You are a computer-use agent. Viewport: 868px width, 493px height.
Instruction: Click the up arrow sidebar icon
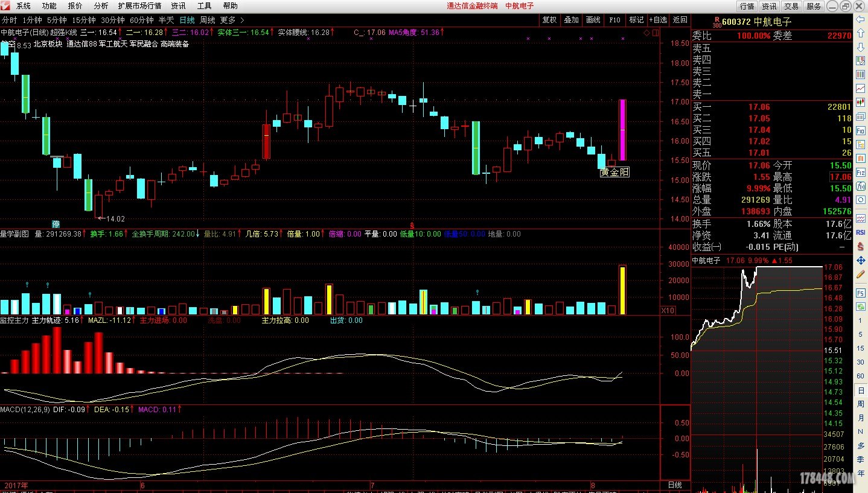(860, 32)
